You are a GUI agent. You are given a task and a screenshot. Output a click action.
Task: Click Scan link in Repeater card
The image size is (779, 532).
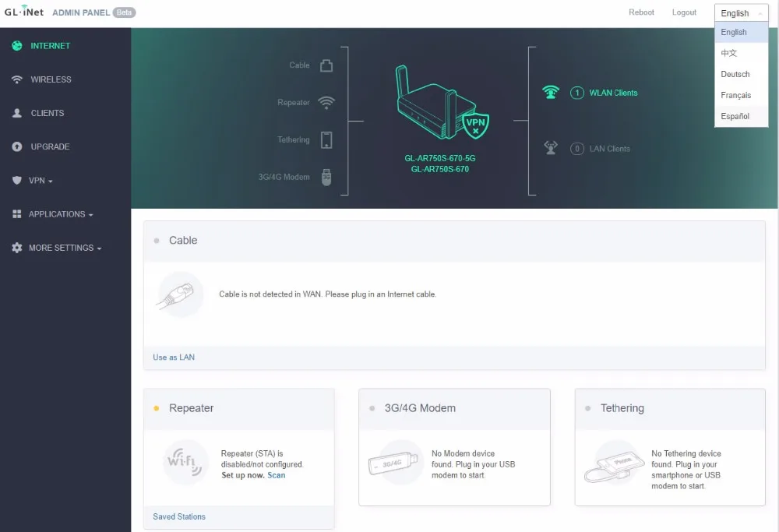(277, 475)
